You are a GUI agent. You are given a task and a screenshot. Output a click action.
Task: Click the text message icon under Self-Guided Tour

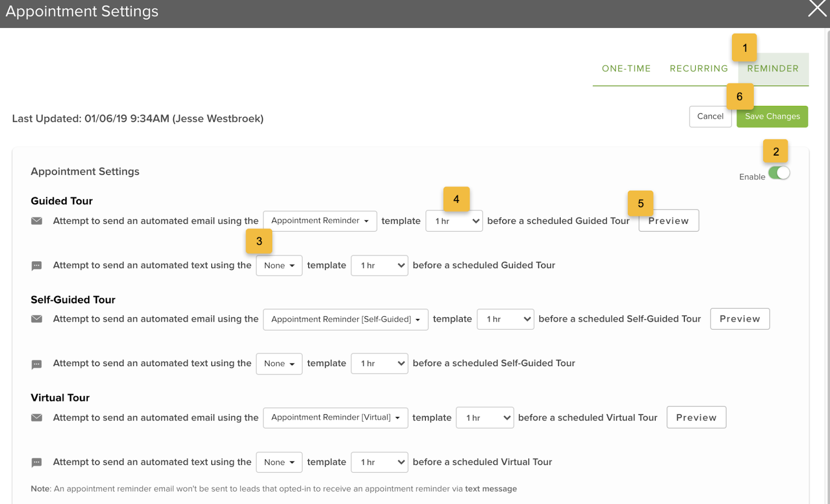click(x=36, y=365)
